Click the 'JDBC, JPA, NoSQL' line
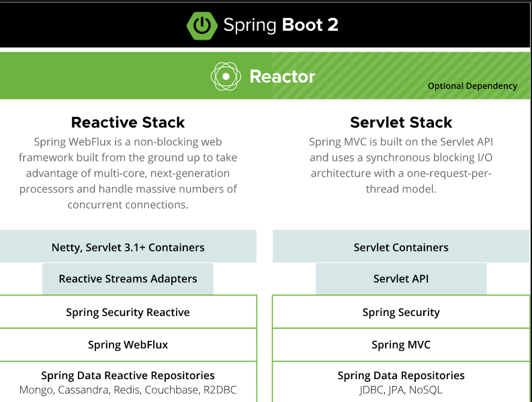Viewport: 532px width, 402px height. [x=401, y=390]
